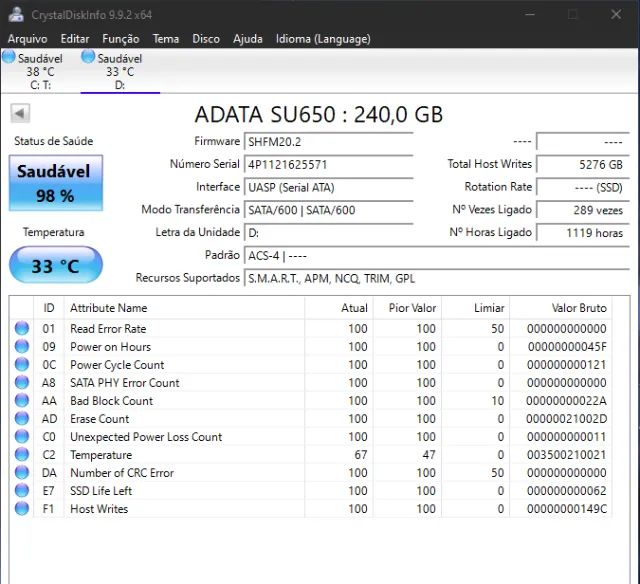Click status icon of Host Writes row
640x584 pixels.
pos(22,509)
